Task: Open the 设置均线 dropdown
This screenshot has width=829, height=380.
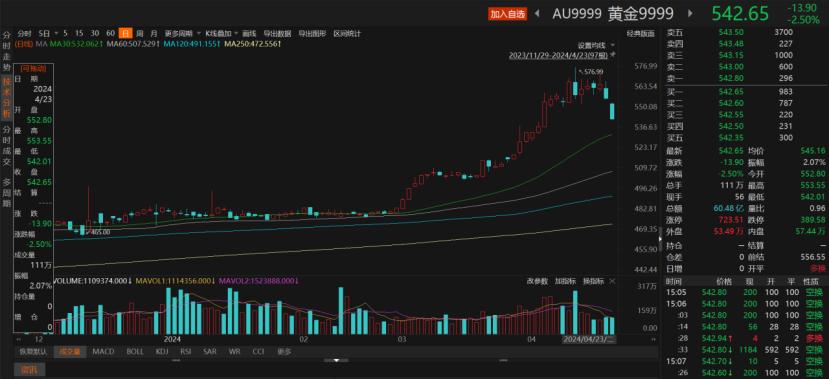Action: pos(596,45)
